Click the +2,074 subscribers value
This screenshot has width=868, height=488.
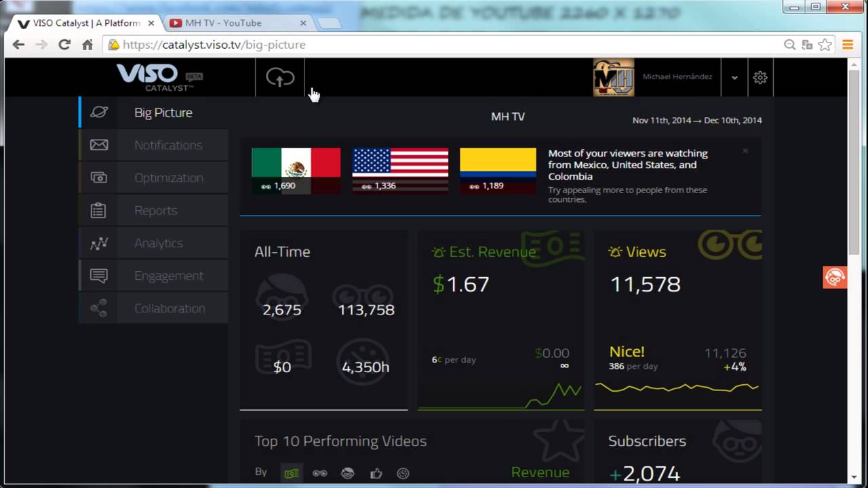[x=644, y=473]
